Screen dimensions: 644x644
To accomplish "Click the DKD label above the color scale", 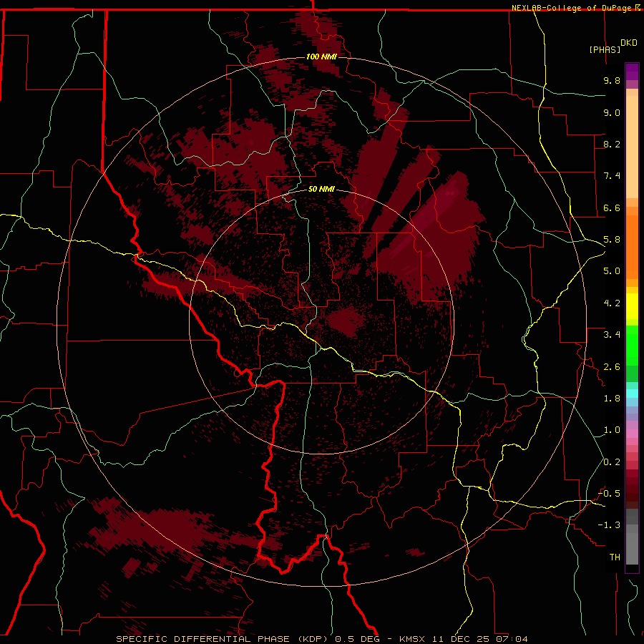I will [628, 42].
